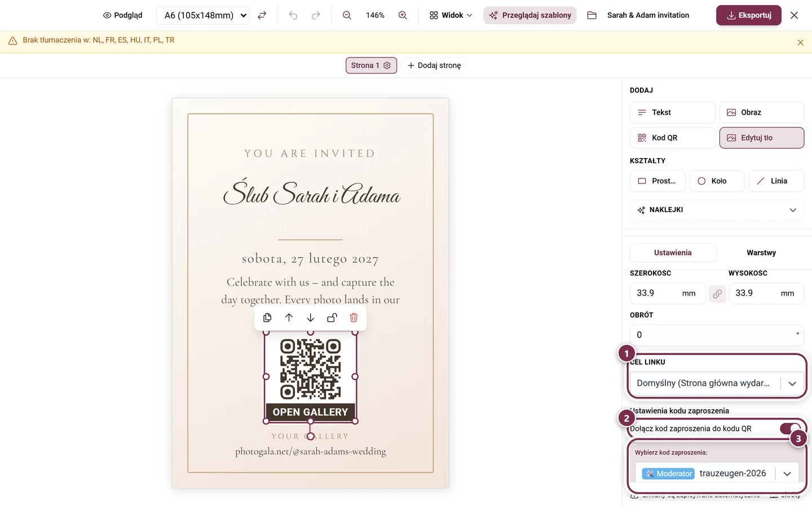This screenshot has height=508, width=812.
Task: Add a new page with Dodaj stronę
Action: [434, 65]
